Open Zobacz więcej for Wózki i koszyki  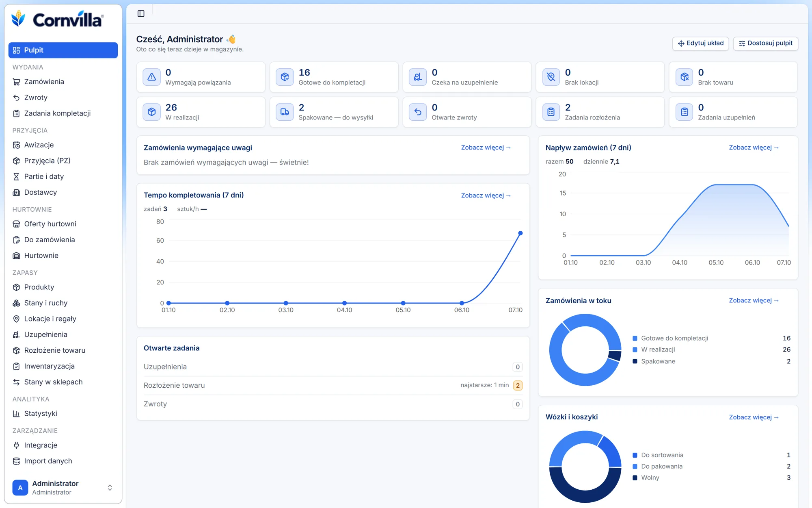click(x=754, y=417)
